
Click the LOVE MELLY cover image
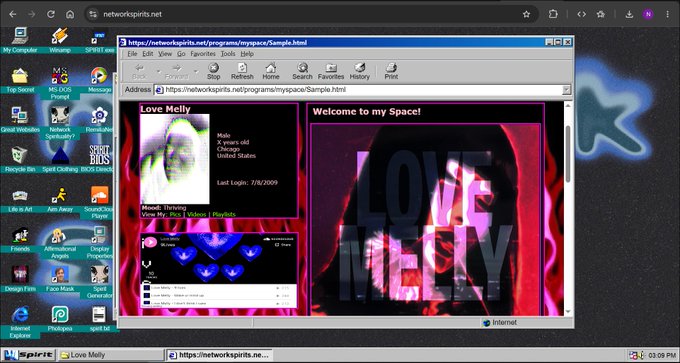425,220
